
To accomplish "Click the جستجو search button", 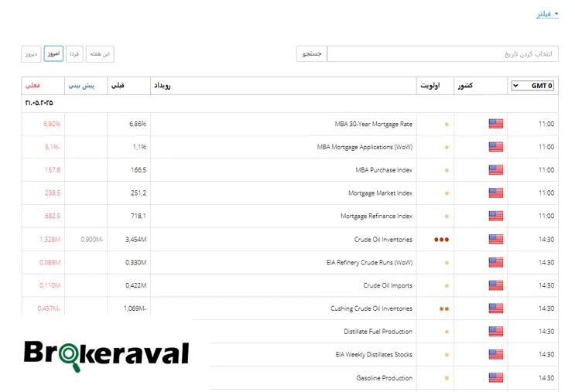I will coord(312,54).
